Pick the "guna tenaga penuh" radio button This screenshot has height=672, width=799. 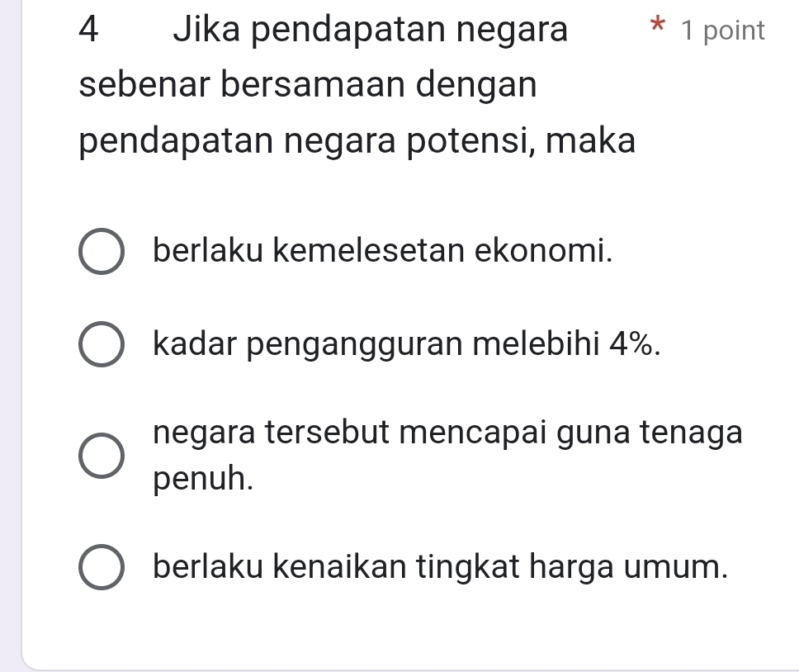point(103,455)
